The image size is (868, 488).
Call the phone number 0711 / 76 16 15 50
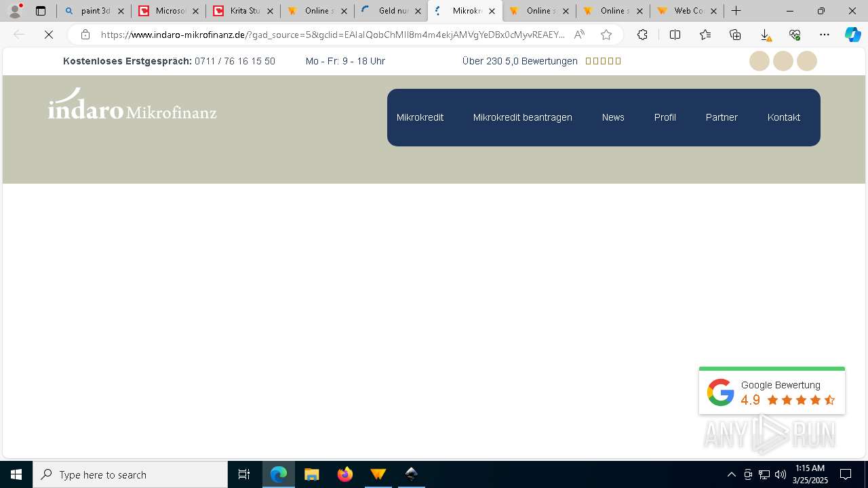pyautogui.click(x=235, y=61)
